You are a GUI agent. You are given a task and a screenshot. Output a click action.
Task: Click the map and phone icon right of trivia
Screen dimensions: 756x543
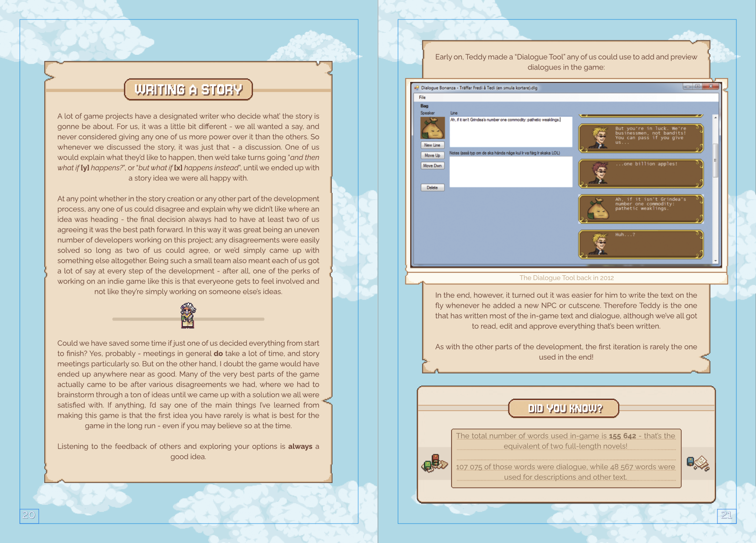(698, 463)
